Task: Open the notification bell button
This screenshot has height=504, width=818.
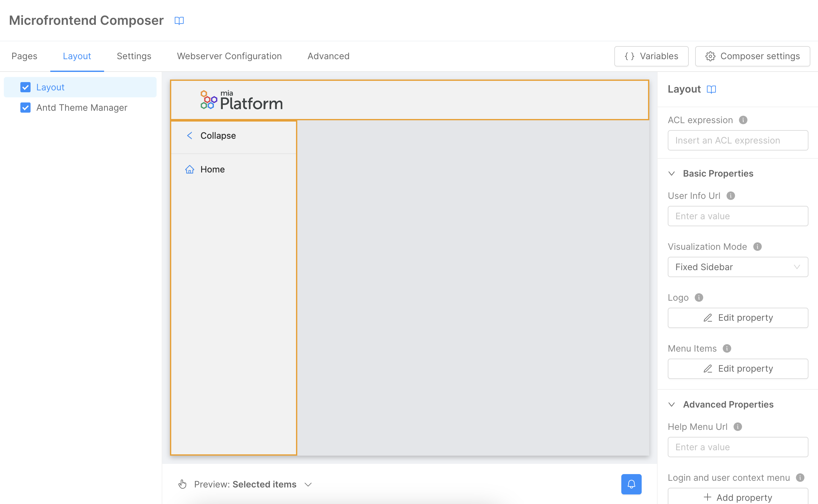Action: coord(631,484)
